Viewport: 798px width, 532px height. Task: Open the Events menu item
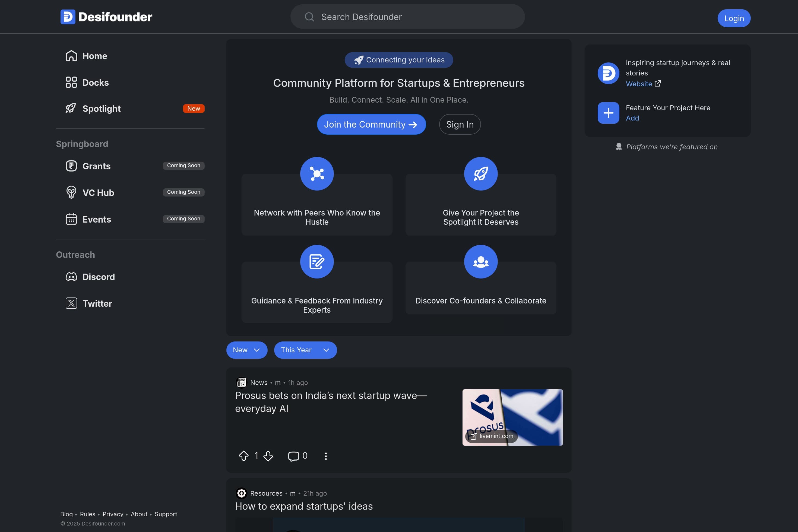click(96, 219)
